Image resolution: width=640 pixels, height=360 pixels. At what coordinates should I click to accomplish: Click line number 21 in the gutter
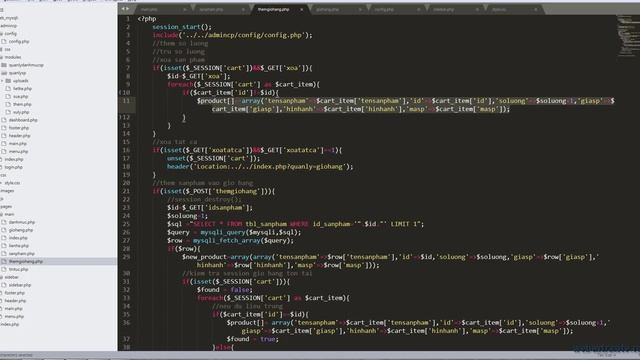[x=126, y=191]
